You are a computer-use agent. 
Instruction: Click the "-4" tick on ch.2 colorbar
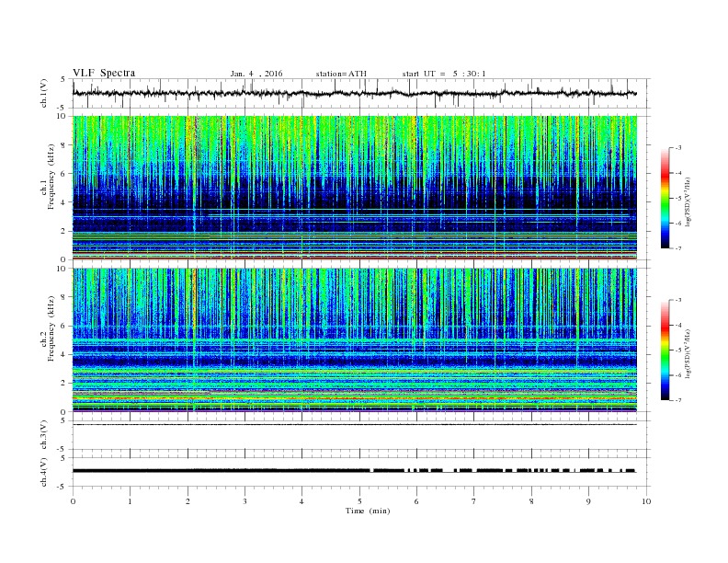pyautogui.click(x=677, y=326)
